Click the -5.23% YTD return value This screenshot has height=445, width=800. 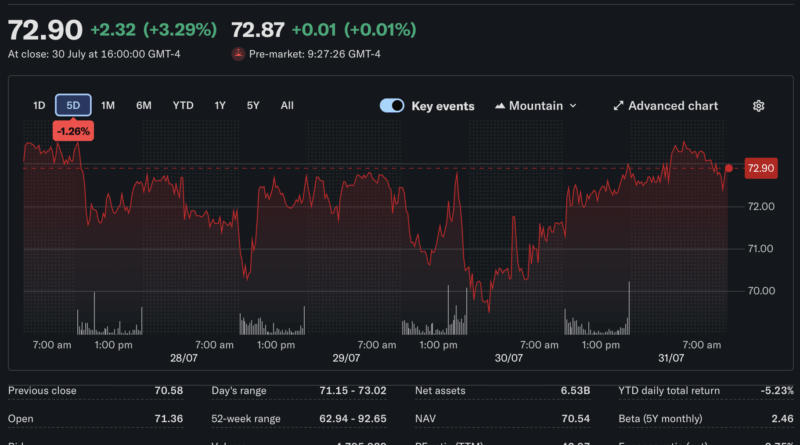[x=777, y=390]
